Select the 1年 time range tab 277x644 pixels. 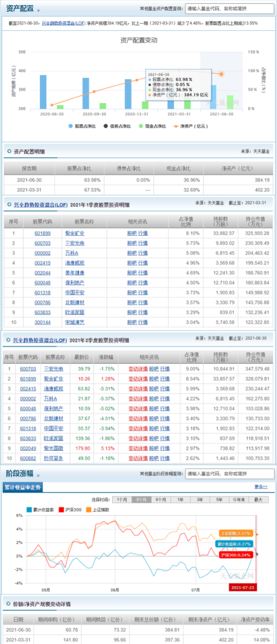180,500
